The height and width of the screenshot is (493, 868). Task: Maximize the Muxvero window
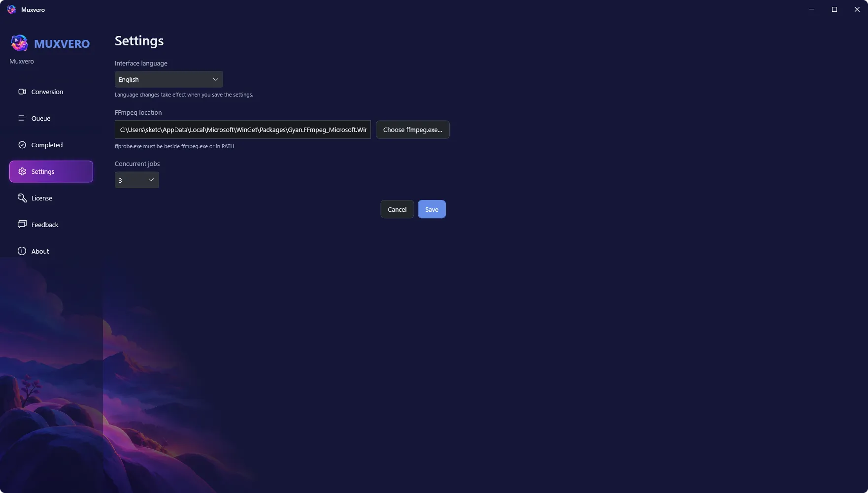(x=835, y=9)
